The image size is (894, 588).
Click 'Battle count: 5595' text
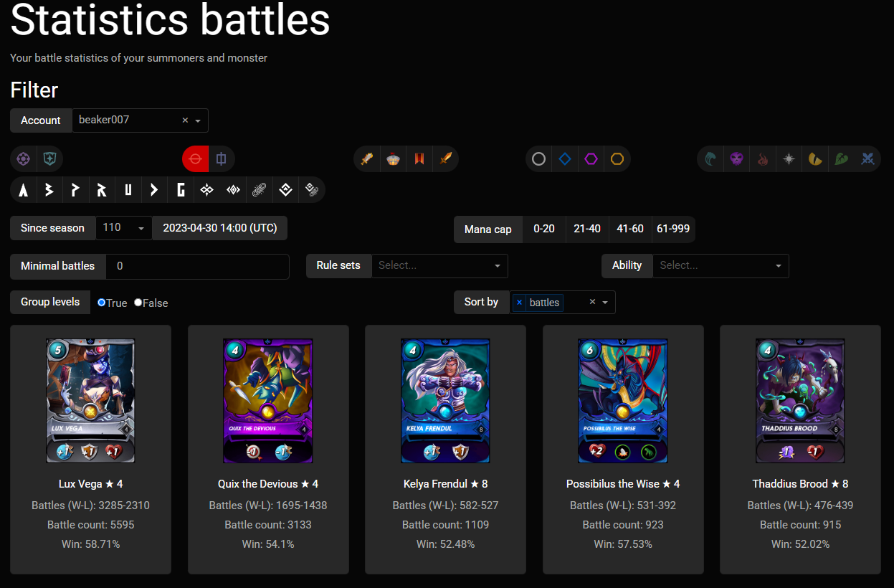tap(91, 525)
